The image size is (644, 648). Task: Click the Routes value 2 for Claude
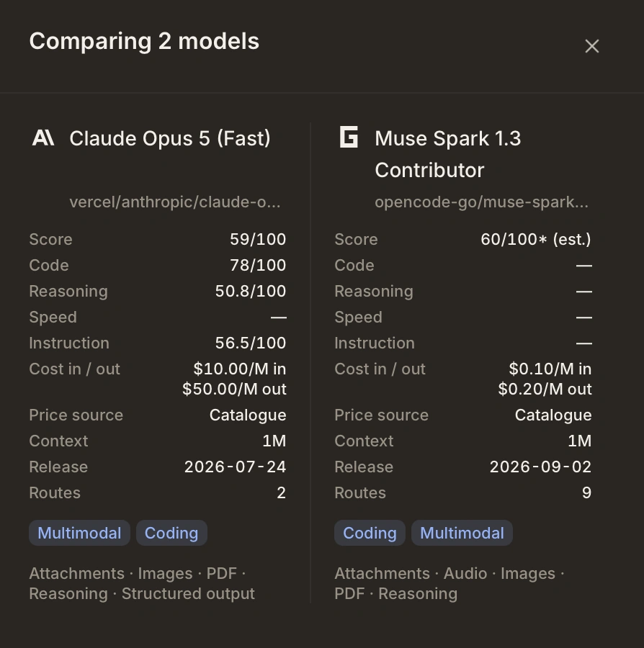[x=281, y=493]
